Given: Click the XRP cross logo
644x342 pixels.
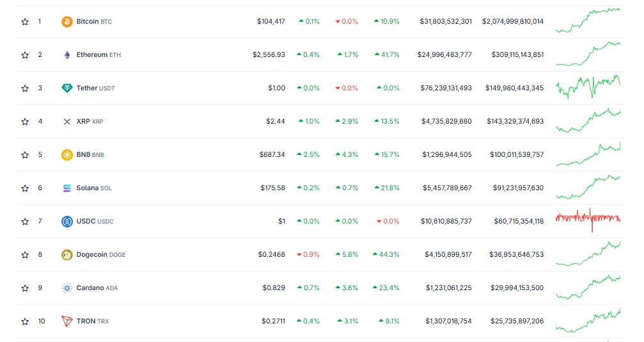Looking at the screenshot, I should point(67,122).
